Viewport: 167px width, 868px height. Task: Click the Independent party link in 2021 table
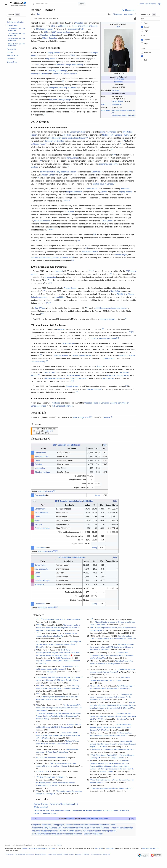tap(40, 468)
